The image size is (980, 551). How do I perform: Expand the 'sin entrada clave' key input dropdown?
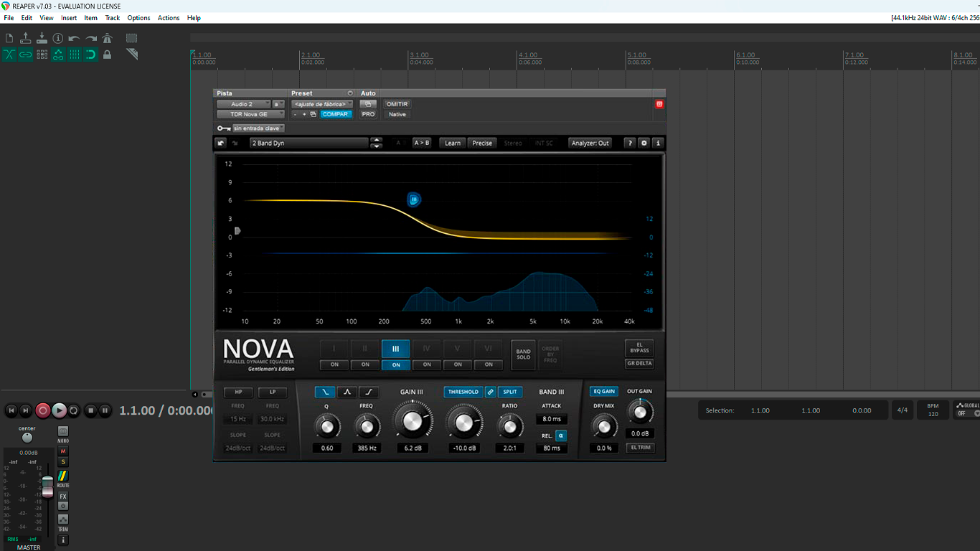[x=258, y=128]
